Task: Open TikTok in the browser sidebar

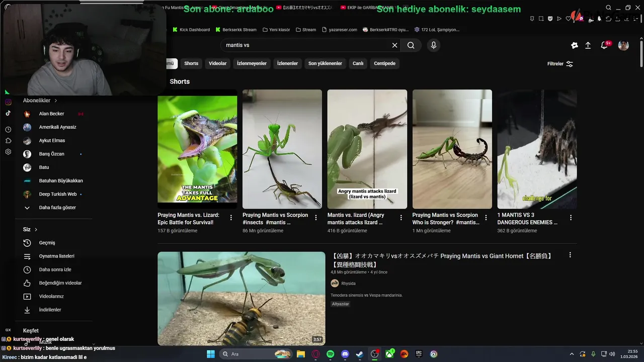Action: pyautogui.click(x=8, y=114)
